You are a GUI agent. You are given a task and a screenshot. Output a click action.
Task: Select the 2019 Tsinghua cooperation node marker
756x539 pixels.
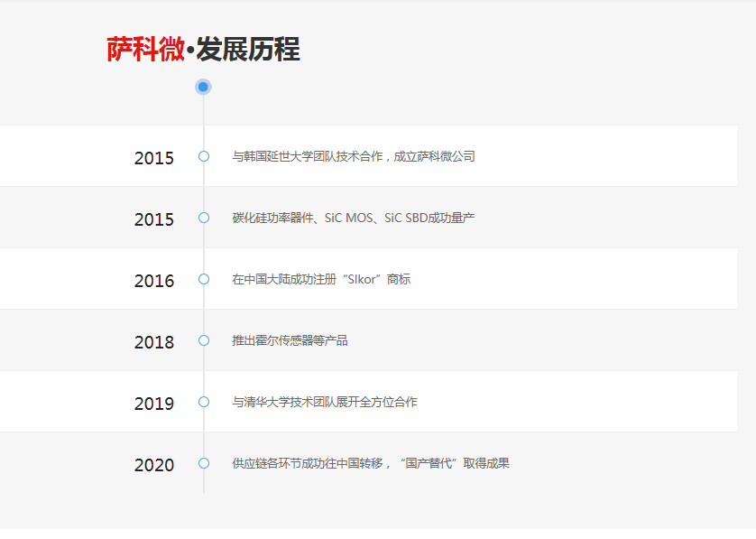click(202, 403)
